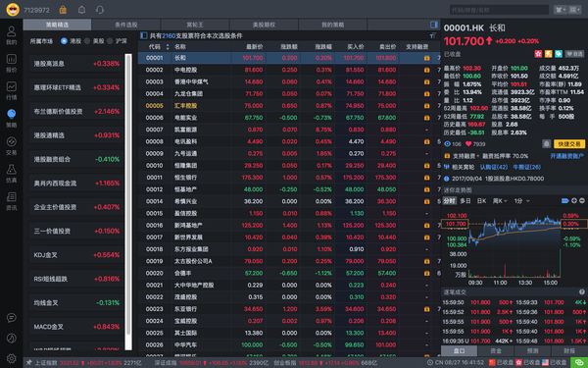The height and width of the screenshot is (368, 588).
Task: Switch to 我的策略 tab
Action: (332, 25)
